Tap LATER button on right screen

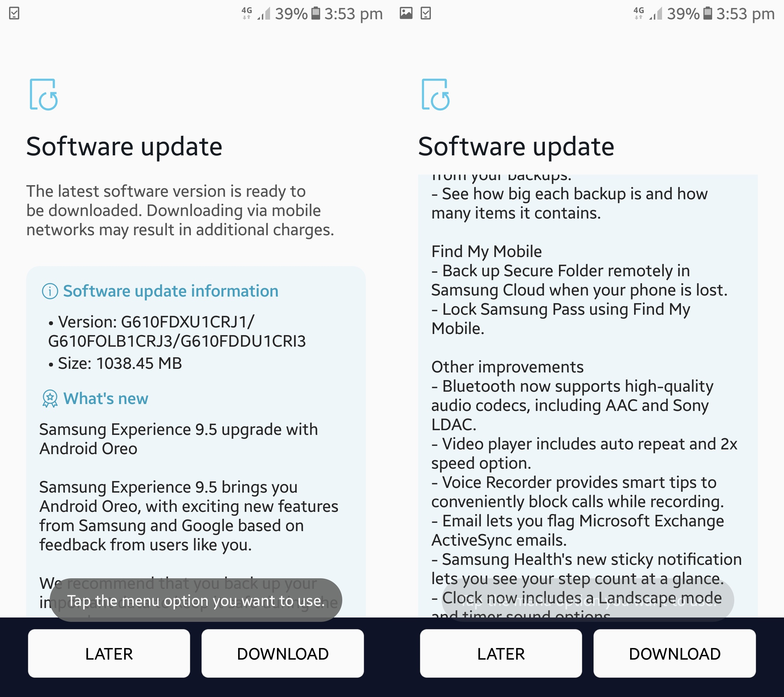point(501,653)
